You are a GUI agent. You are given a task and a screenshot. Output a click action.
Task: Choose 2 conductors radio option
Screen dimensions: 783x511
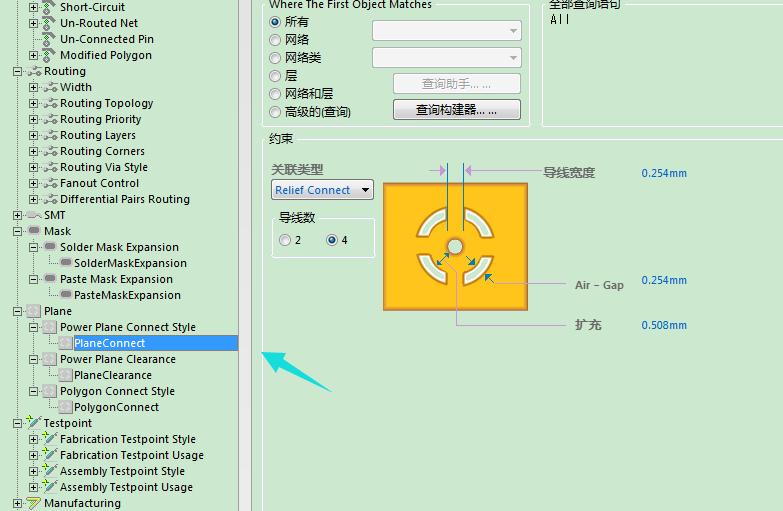(x=286, y=240)
